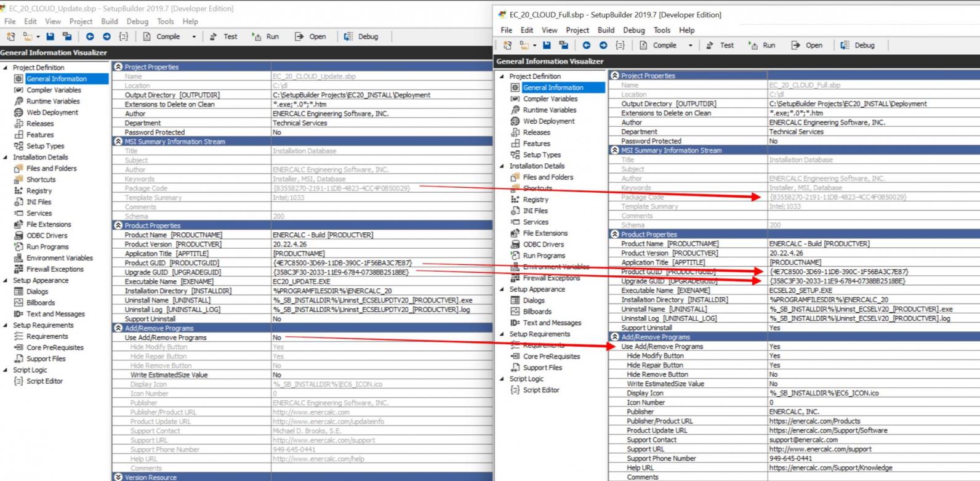Image resolution: width=980 pixels, height=481 pixels.
Task: Collapse Product Properties section in Full window
Action: tap(614, 234)
